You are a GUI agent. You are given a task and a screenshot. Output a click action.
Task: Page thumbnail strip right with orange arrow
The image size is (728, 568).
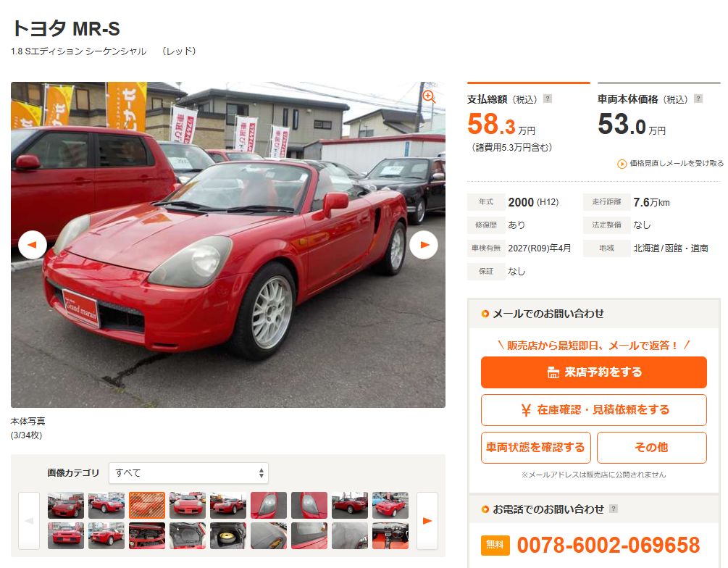(x=427, y=521)
